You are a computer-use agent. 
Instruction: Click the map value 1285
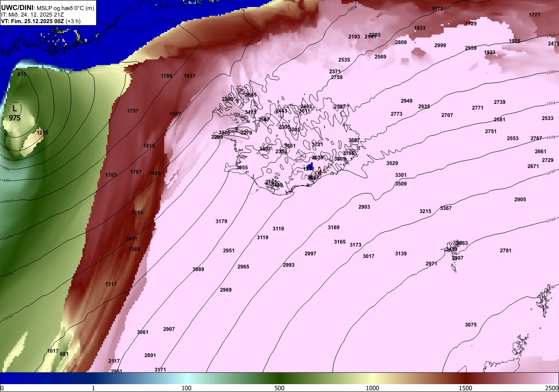(x=137, y=213)
